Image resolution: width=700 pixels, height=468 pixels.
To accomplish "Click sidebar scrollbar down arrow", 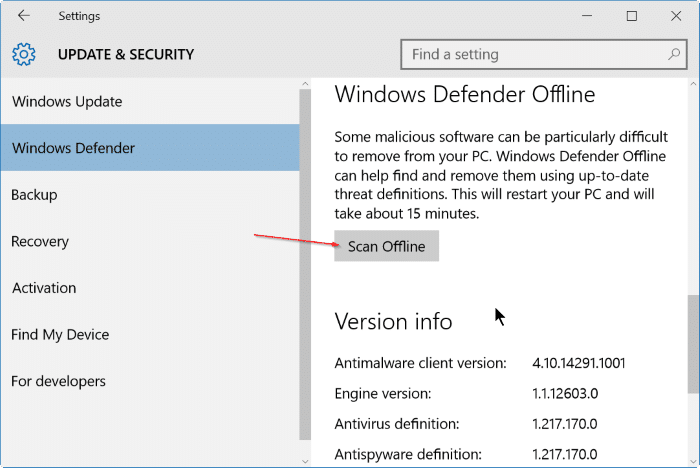I will (305, 461).
